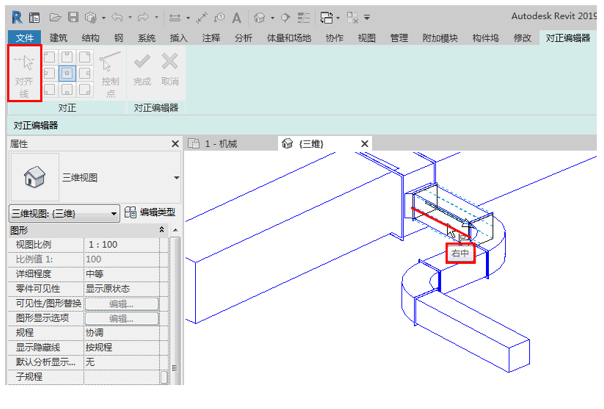This screenshot has width=604, height=409.
Task: Click the 控制点 control point tool
Action: point(110,74)
